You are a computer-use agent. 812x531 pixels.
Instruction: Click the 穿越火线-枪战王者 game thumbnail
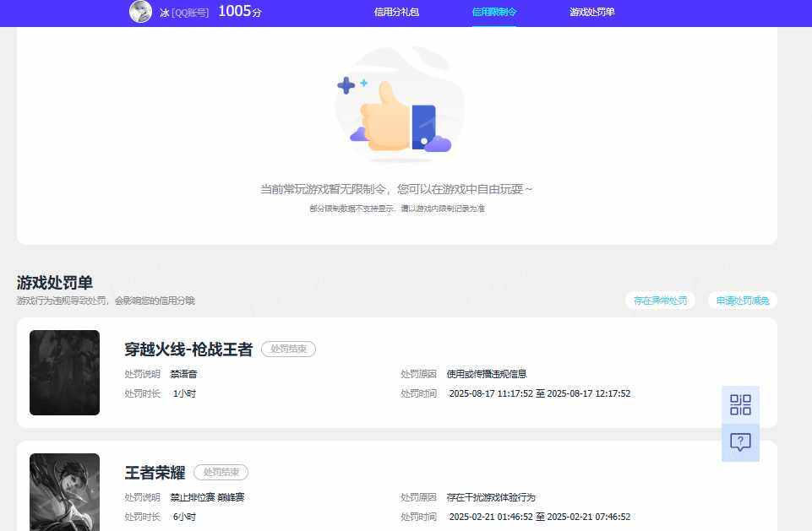tap(65, 372)
